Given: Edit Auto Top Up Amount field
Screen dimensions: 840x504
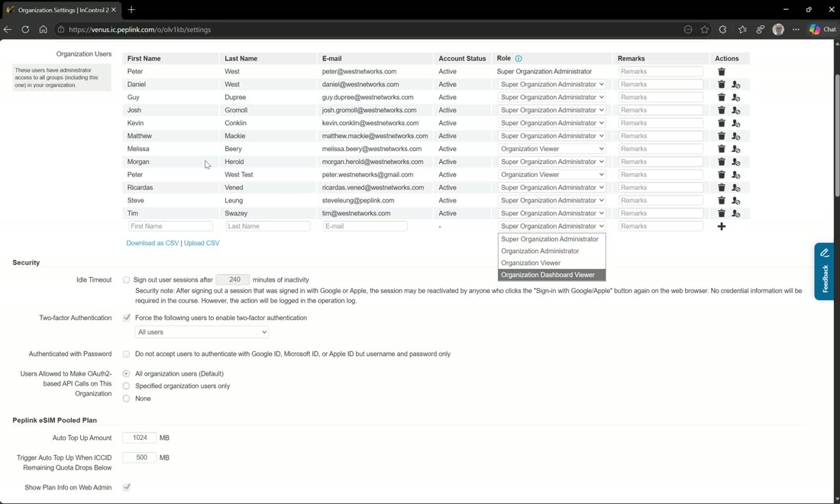Looking at the screenshot, I should click(140, 438).
